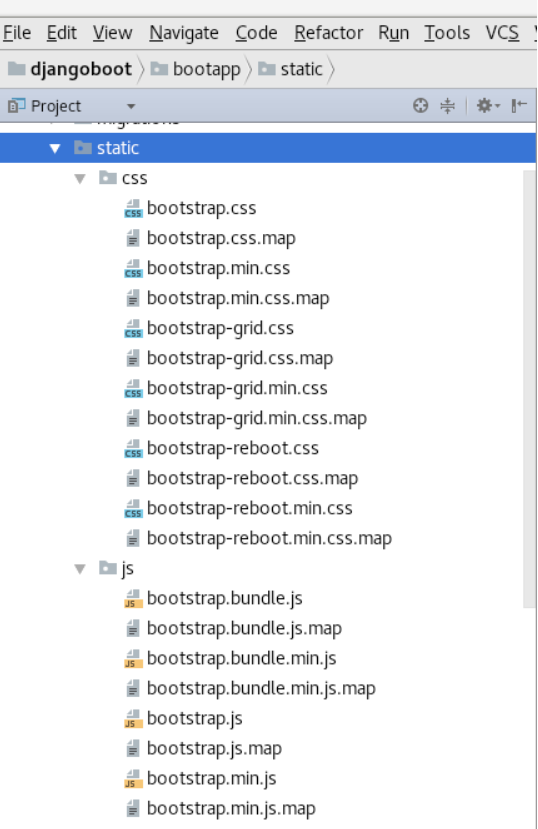Select file name bootstrap-reboot.min.css
Screen dimensions: 538x829
(x=249, y=508)
